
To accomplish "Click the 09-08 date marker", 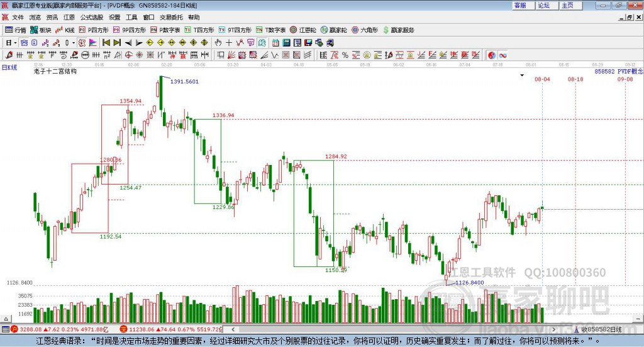I will coord(625,79).
